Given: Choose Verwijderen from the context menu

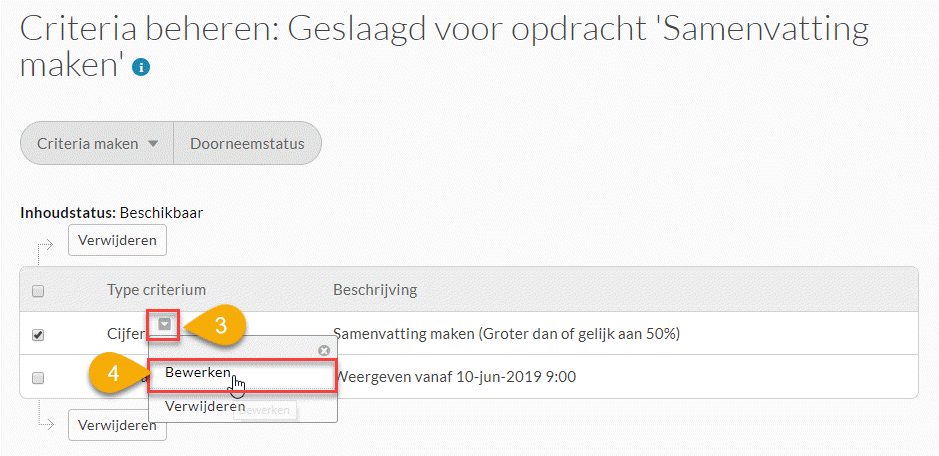Looking at the screenshot, I should tap(205, 407).
